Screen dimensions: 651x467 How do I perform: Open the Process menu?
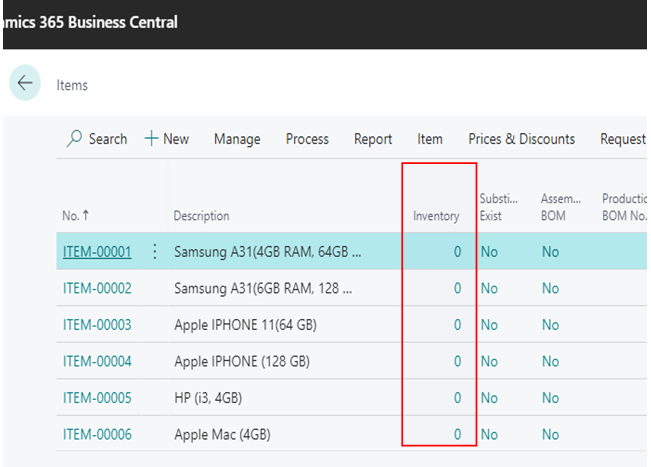307,139
